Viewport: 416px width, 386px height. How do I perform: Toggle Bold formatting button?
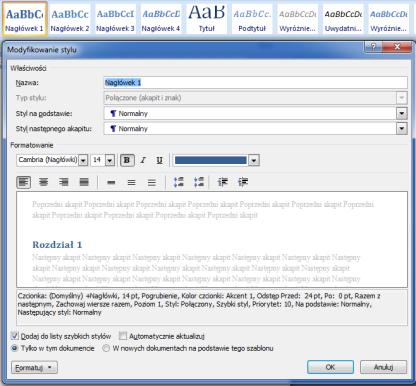[127, 160]
